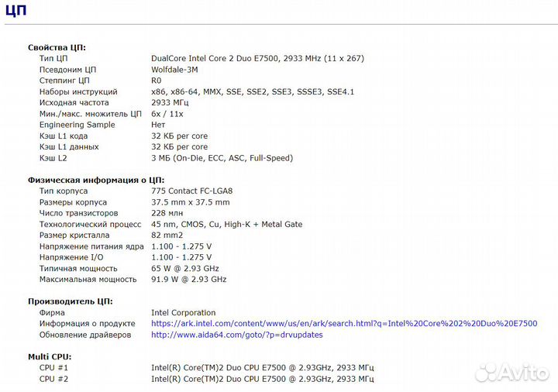Click the 'Кэш L1 данных' label
The image size is (558, 392).
[69, 147]
